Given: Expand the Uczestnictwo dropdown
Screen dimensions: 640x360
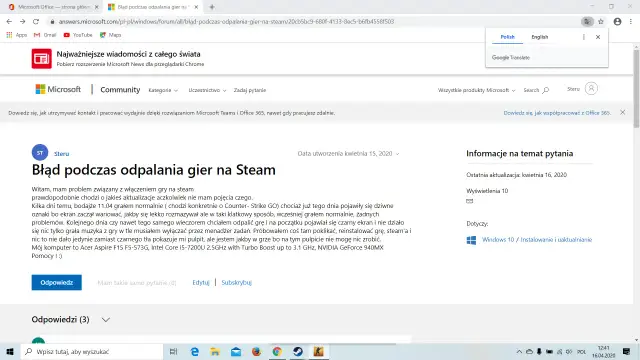Looking at the screenshot, I should [207, 90].
